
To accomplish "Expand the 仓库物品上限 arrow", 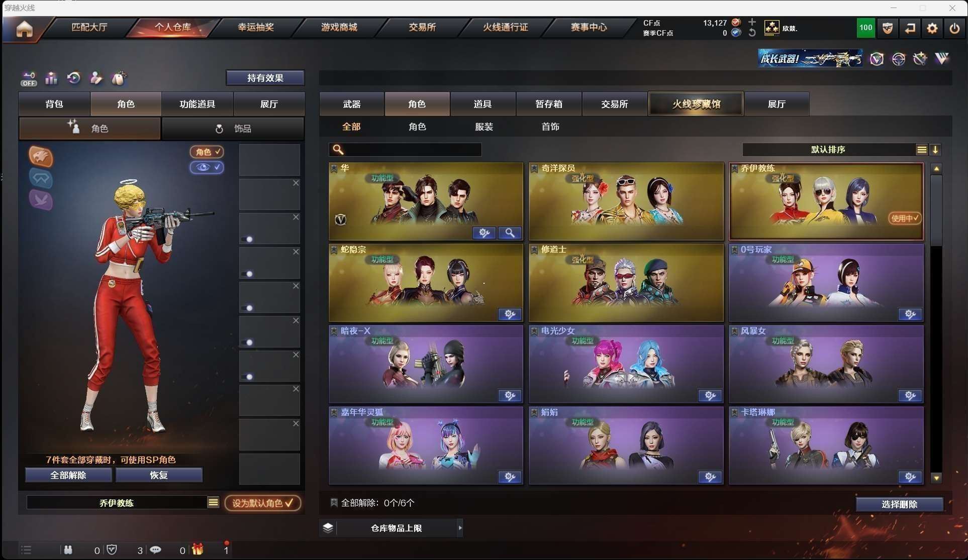I will (x=460, y=528).
